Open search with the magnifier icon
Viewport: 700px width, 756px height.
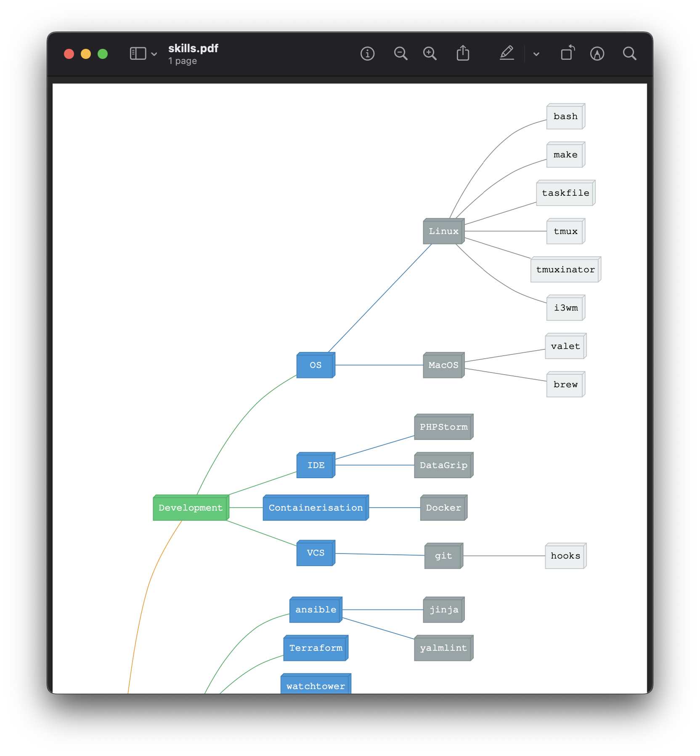click(x=629, y=53)
